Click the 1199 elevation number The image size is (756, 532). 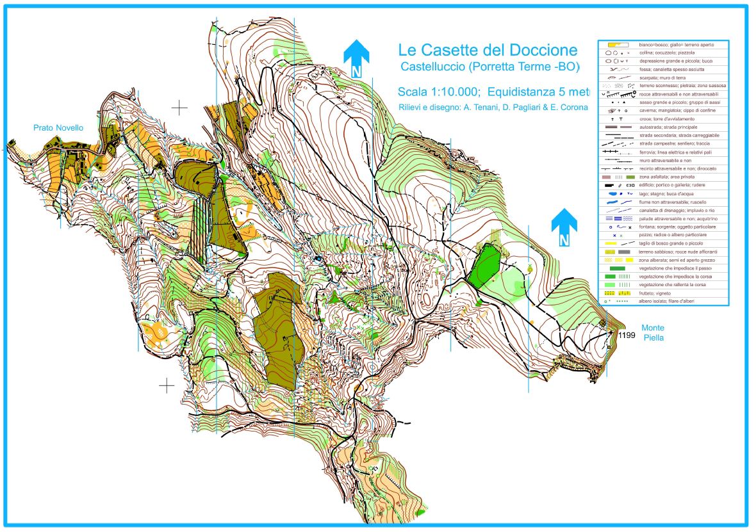(626, 335)
